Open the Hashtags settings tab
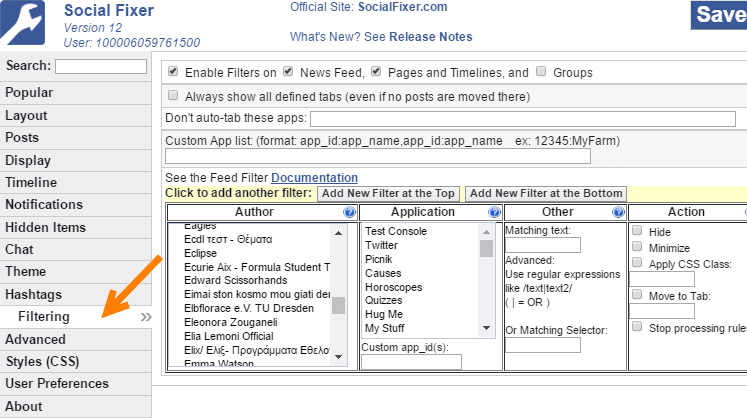The image size is (747, 418). pyautogui.click(x=75, y=294)
